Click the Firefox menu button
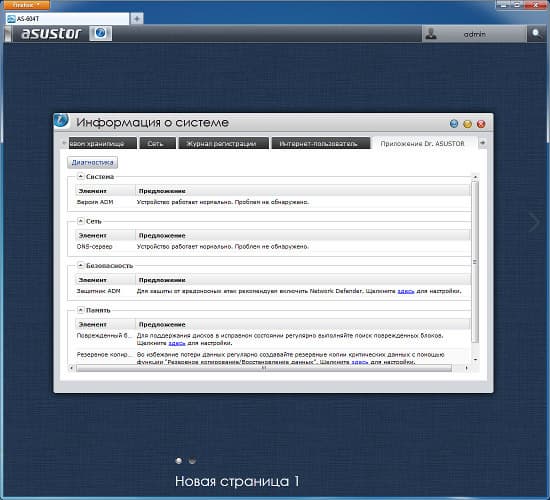Viewport: 550px width, 500px height. pos(26,5)
